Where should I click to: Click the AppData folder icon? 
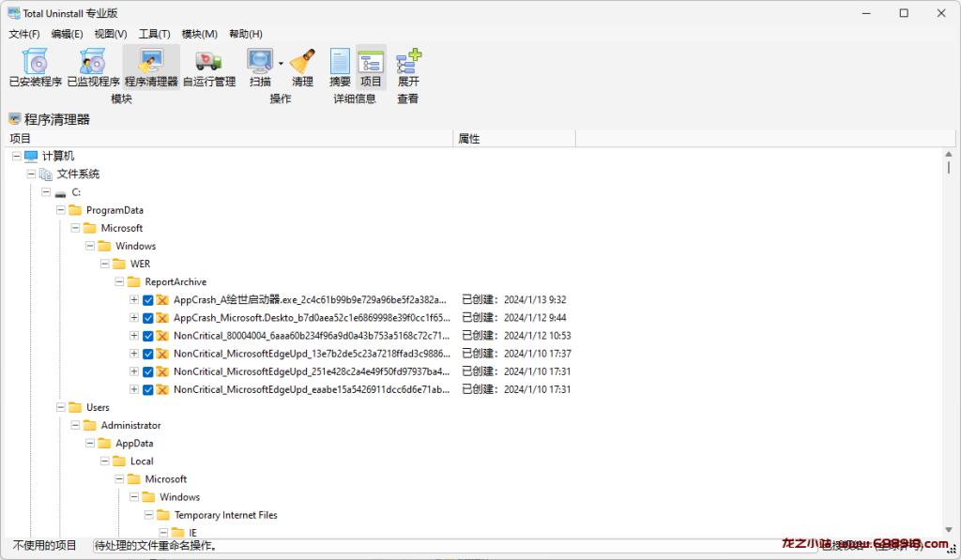(x=105, y=443)
